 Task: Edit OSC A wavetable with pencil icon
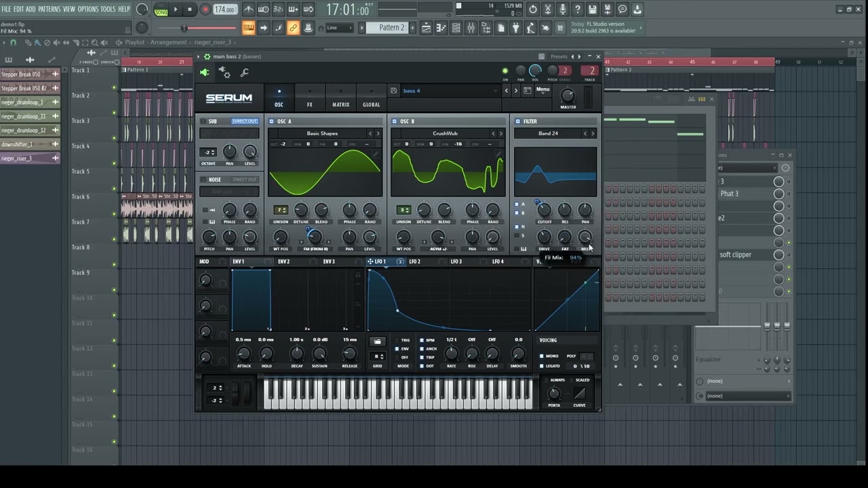pos(376,154)
